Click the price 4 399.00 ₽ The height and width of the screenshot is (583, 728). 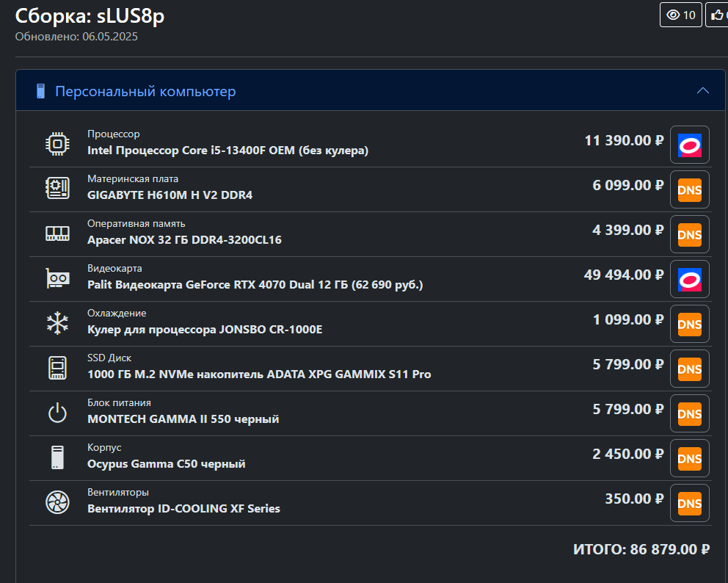pos(627,230)
